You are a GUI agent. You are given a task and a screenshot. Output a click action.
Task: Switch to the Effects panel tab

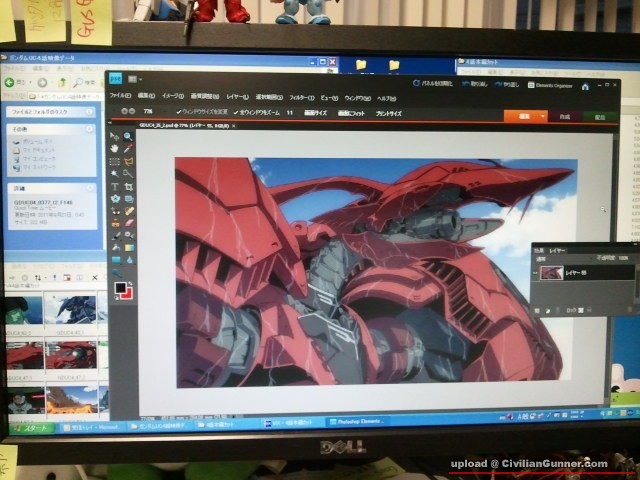tap(539, 249)
